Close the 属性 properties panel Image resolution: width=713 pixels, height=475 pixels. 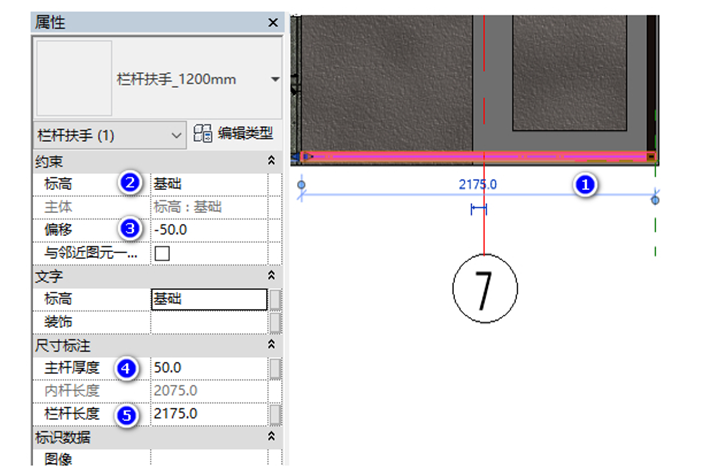pyautogui.click(x=273, y=22)
